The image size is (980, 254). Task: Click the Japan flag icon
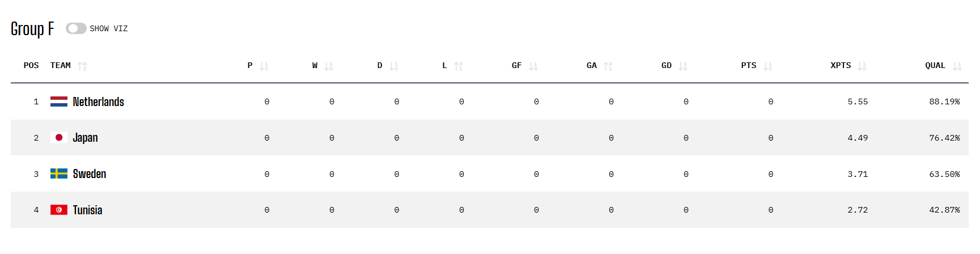coord(59,138)
